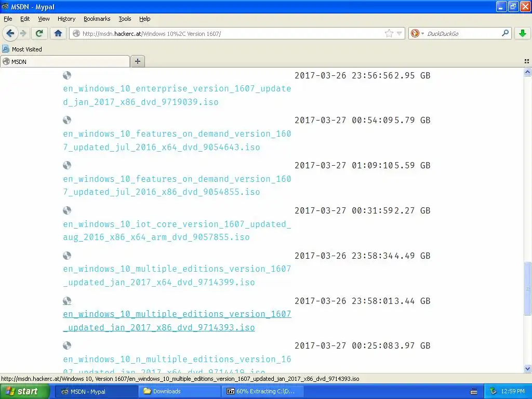Click the forward navigation arrow
Viewport: 532px width, 399px height.
coord(23,33)
